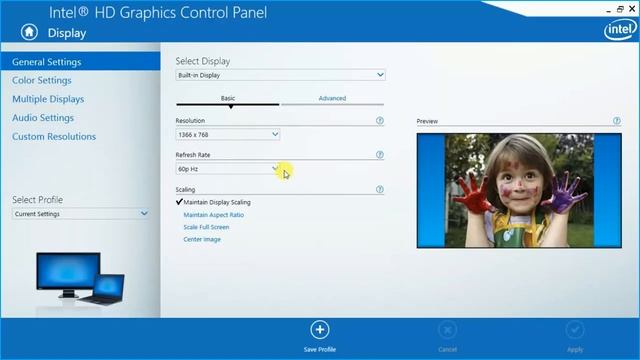Open the Select Display dropdown
640x360 pixels.
[280, 75]
